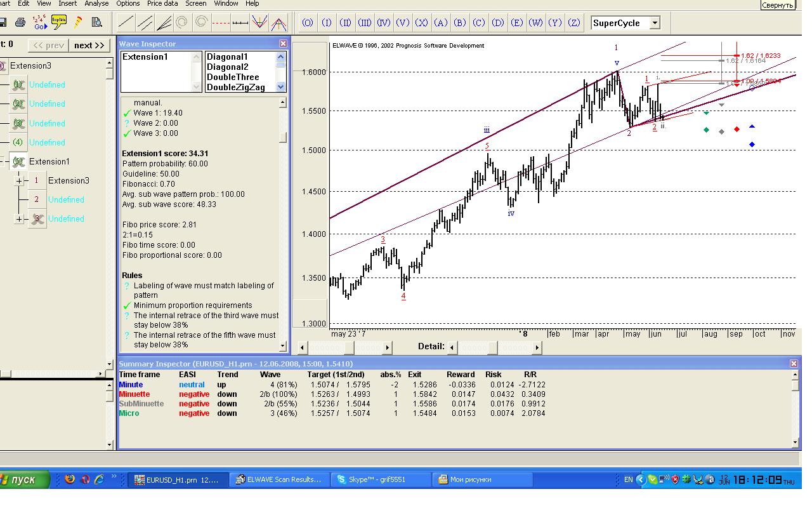Click the Minute time frame row
The image size is (812, 508).
pyautogui.click(x=333, y=384)
